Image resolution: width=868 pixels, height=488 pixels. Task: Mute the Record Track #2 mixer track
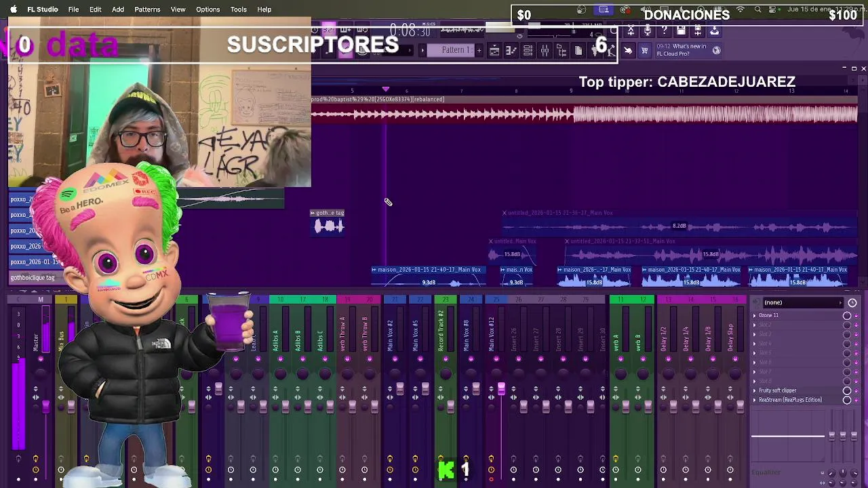tap(446, 358)
